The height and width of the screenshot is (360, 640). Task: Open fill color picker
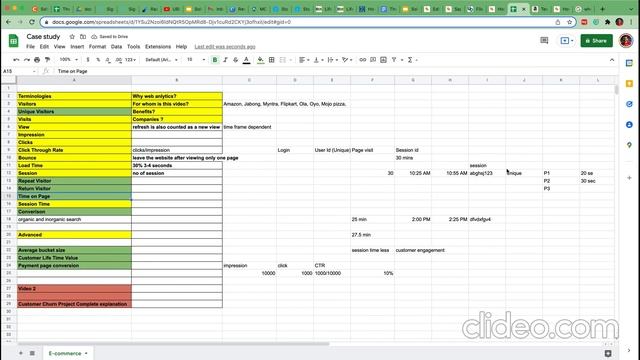(x=260, y=60)
